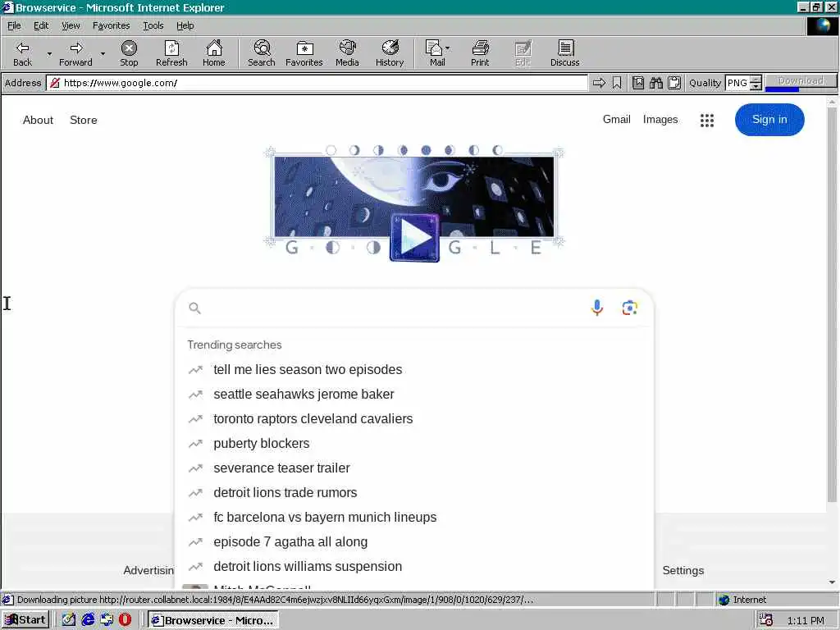This screenshot has height=630, width=840.
Task: Refresh the current page
Action: click(x=171, y=53)
